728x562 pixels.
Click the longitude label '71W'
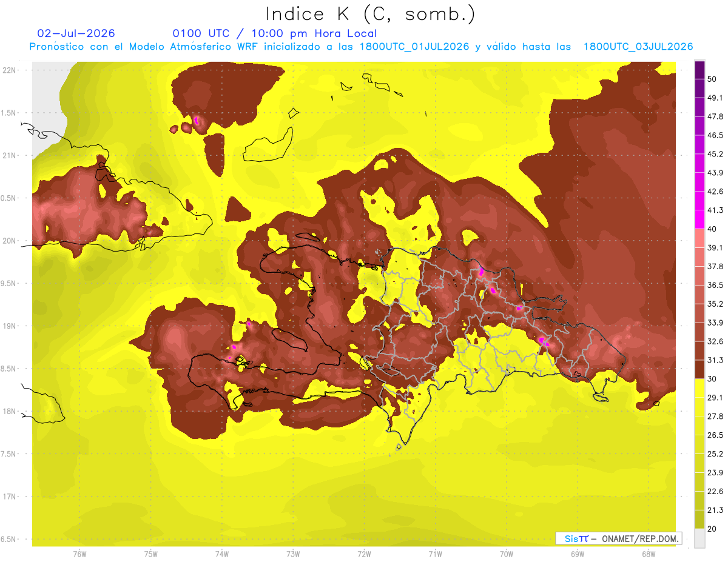coord(435,554)
